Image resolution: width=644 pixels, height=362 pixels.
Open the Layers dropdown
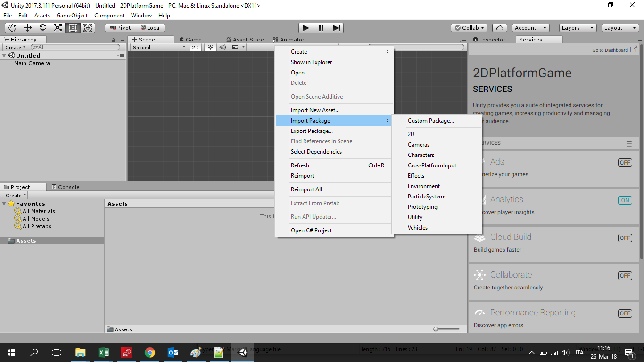(578, 28)
